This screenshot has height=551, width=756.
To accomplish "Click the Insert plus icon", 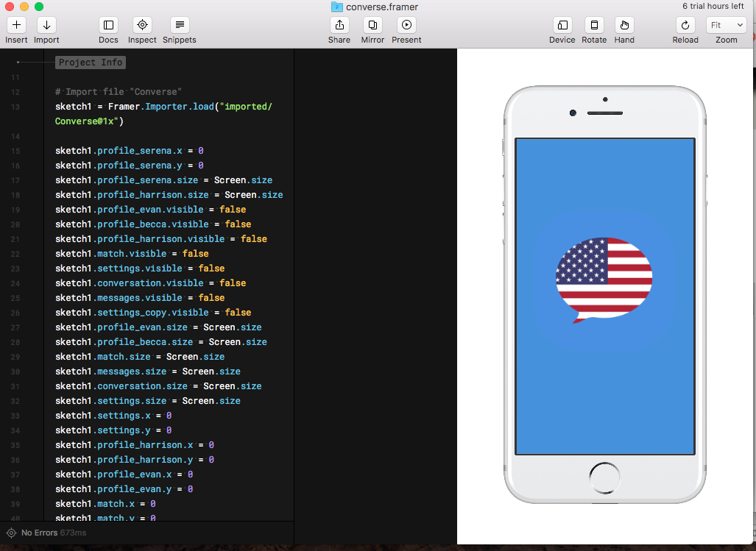I will (x=16, y=24).
